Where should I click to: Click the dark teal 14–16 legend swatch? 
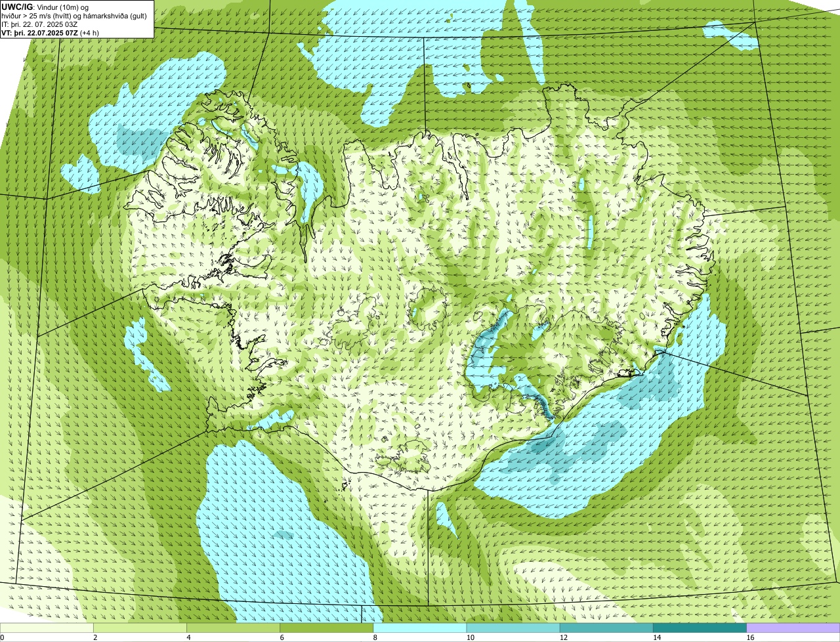(x=700, y=628)
